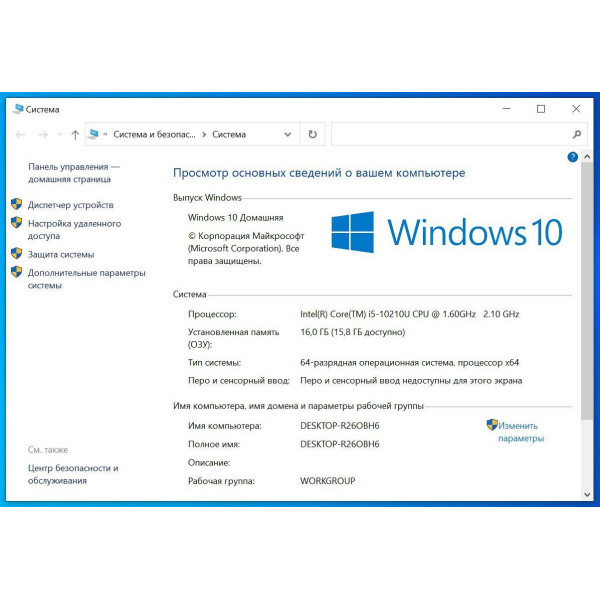Click shield icon beside 'Защита системы'
The height and width of the screenshot is (600, 600).
pos(16,253)
